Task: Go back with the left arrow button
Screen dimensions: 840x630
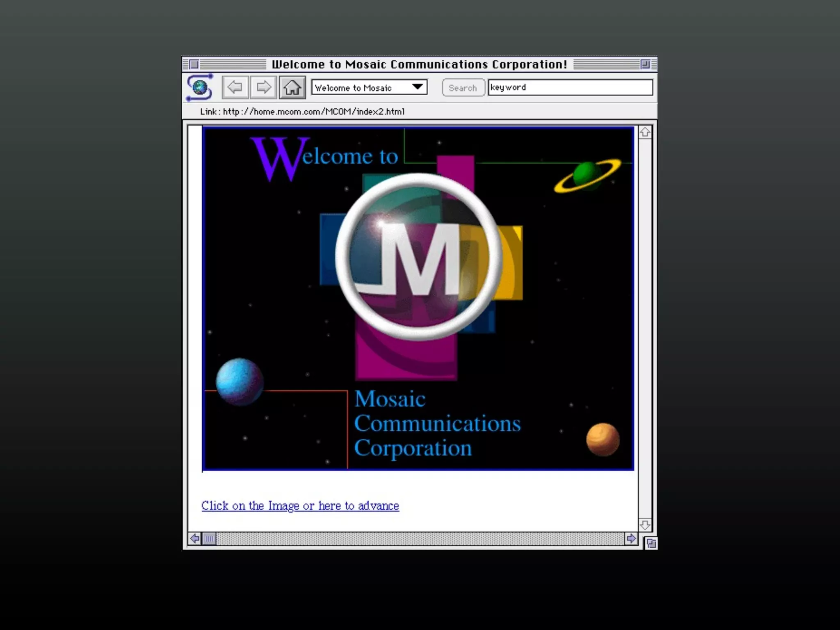Action: (x=235, y=87)
